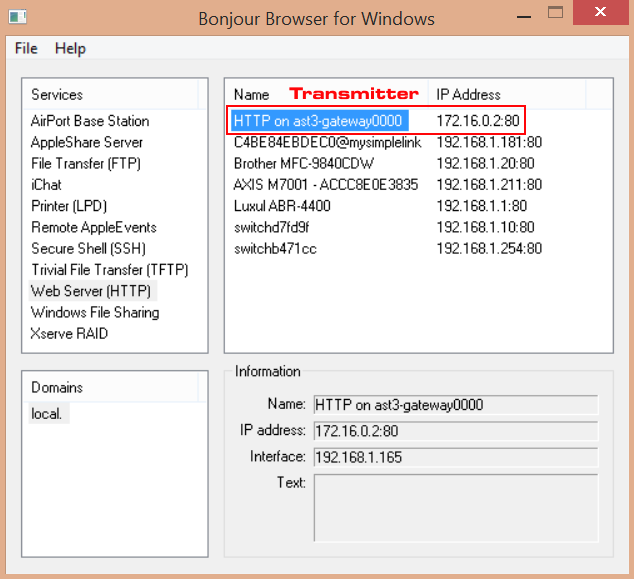Click IP address 172.16.0.2:80 in list
This screenshot has width=634, height=579.
point(478,121)
